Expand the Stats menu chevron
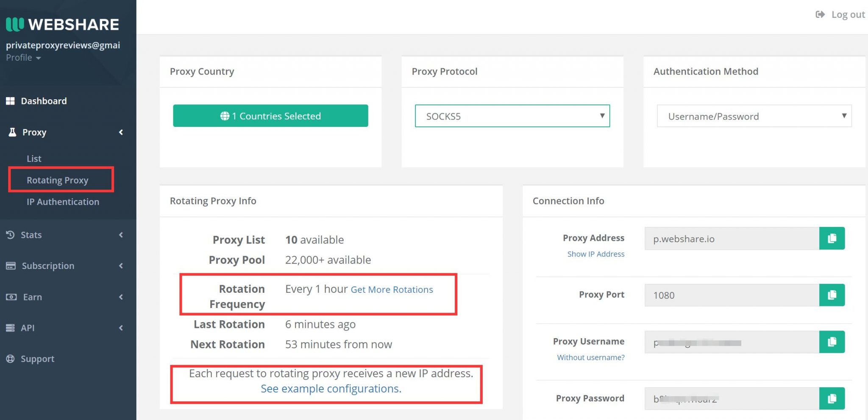 point(121,235)
